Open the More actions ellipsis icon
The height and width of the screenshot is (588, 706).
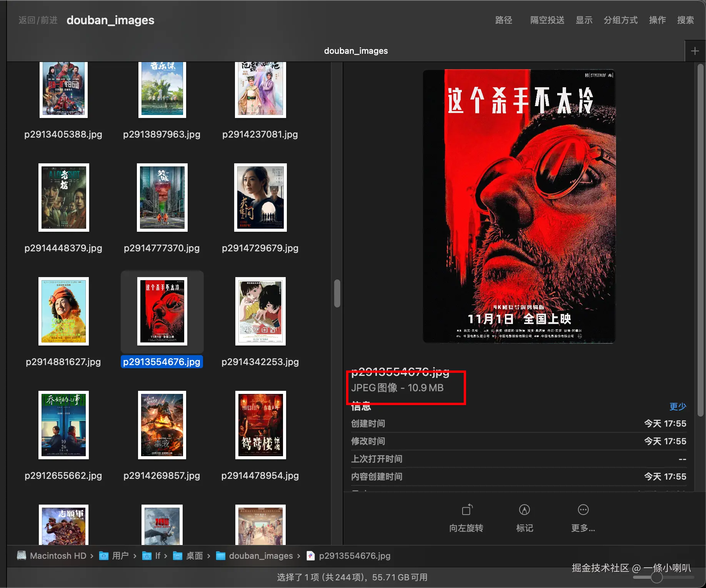pyautogui.click(x=583, y=510)
